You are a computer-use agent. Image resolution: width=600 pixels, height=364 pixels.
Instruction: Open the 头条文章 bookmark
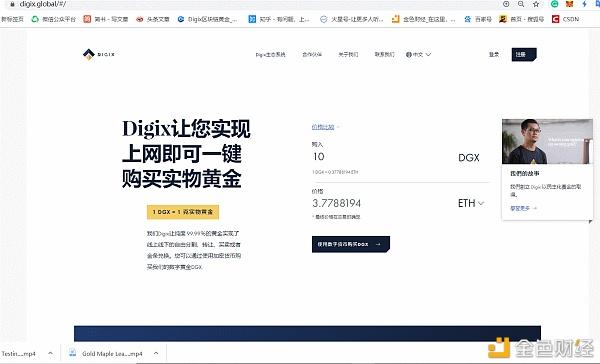153,19
